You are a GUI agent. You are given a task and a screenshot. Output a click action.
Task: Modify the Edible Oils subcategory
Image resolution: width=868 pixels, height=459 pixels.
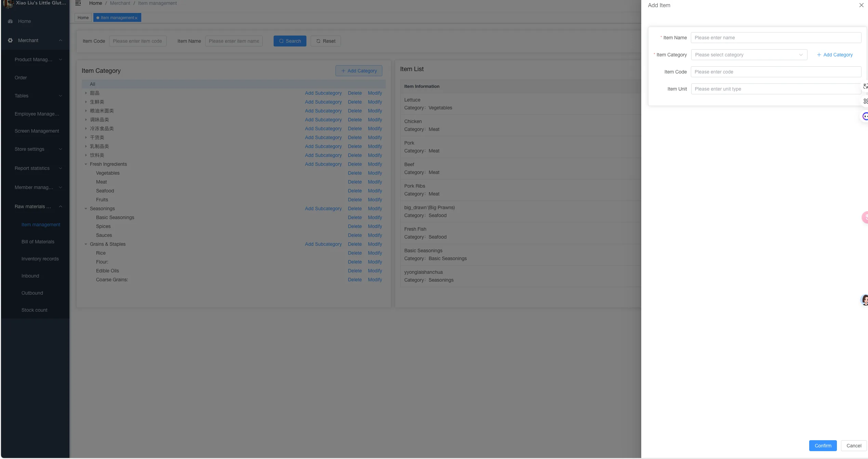[375, 271]
